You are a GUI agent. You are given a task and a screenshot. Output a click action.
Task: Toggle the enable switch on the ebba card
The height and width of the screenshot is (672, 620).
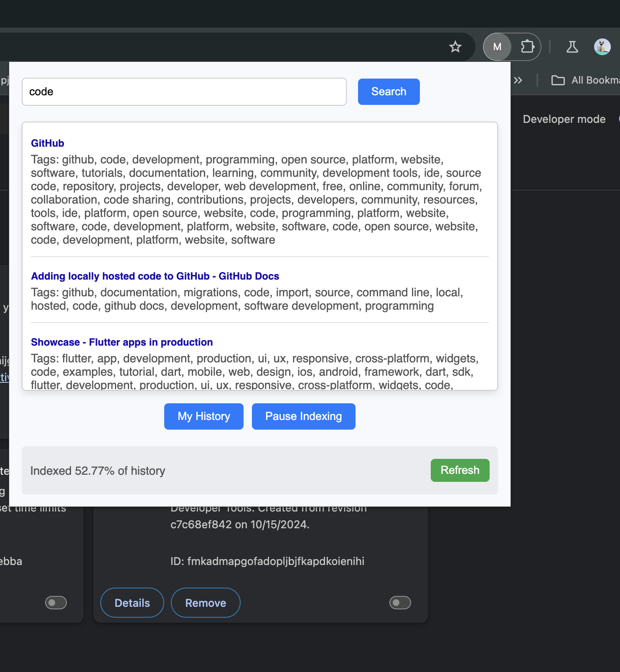pyautogui.click(x=56, y=603)
